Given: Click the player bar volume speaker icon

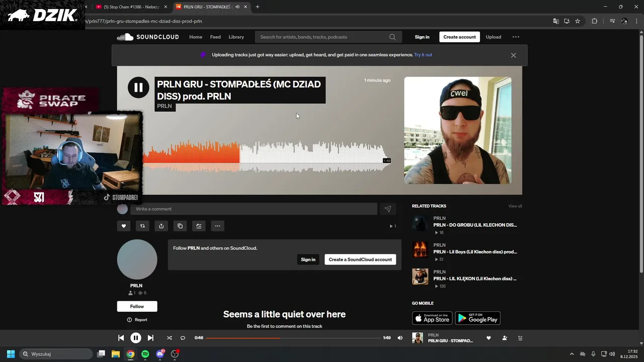Looking at the screenshot, I should [400, 338].
